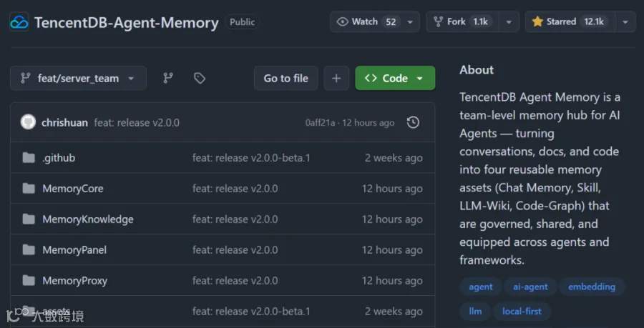Open the .github folder

[x=59, y=158]
